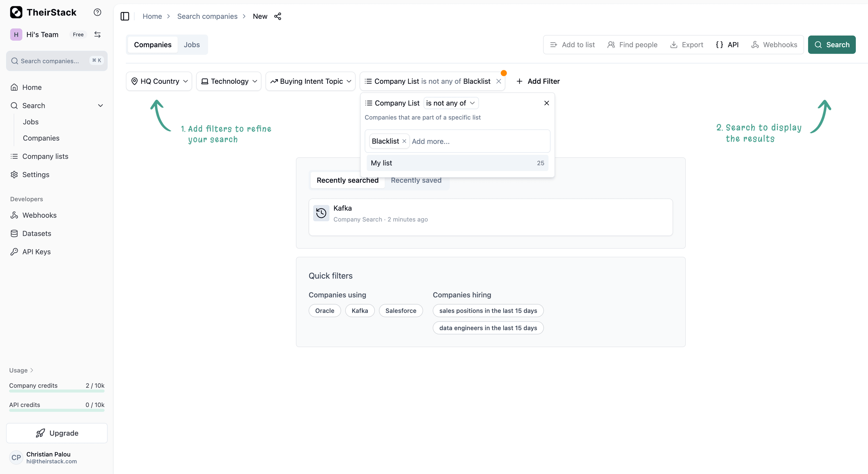Open the 'is not any of' operator dropdown

(x=451, y=103)
